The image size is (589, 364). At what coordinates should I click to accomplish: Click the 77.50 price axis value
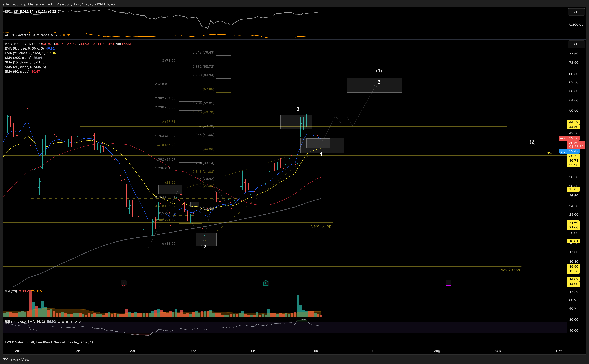point(574,54)
